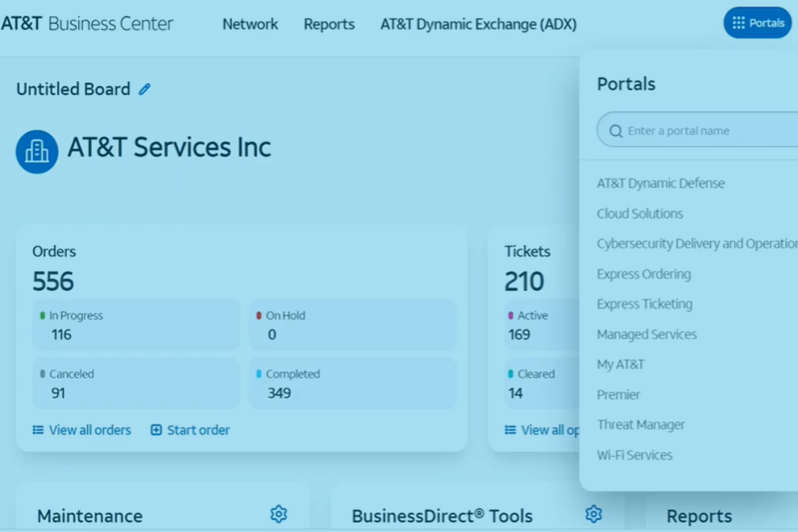Open the Reports menu in top bar
This screenshot has height=532, width=798.
click(x=329, y=24)
